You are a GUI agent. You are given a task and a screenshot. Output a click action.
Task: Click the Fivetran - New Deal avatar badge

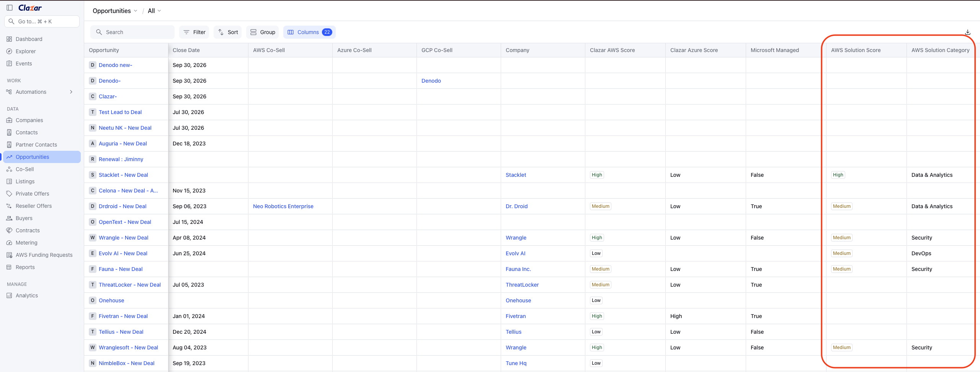(92, 316)
